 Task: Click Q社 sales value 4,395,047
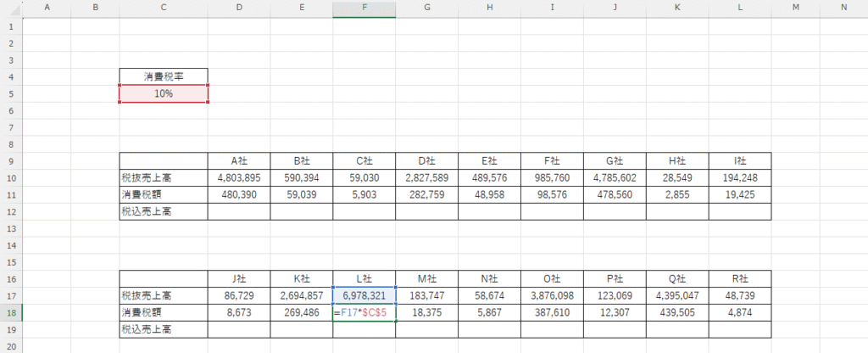676,295
